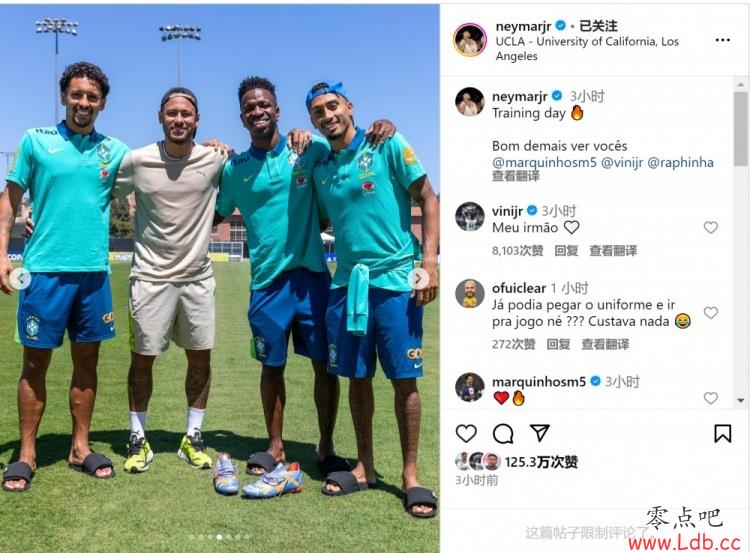Go to the previous photo arrow

click(x=20, y=278)
